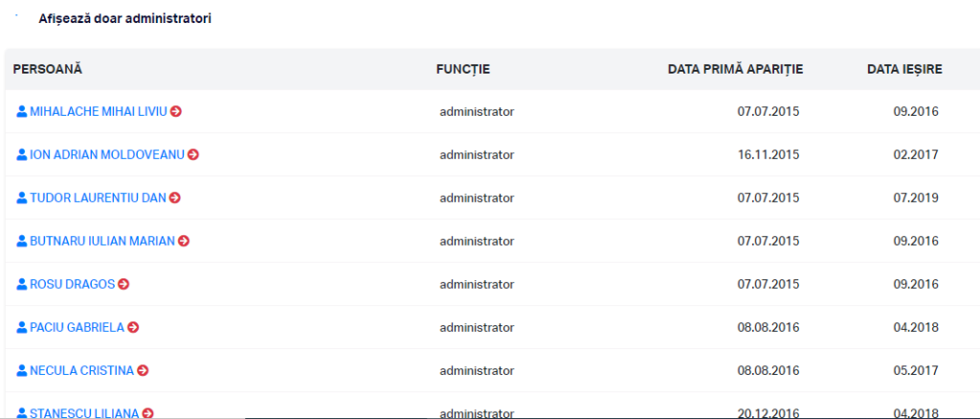
Task: Select the PERSOANĂ column header
Action: coord(48,69)
